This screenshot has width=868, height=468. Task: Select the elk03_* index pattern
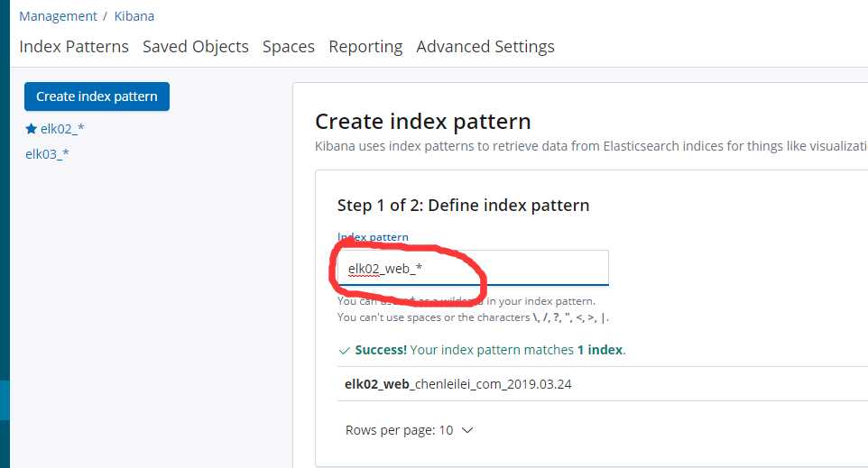[x=47, y=154]
